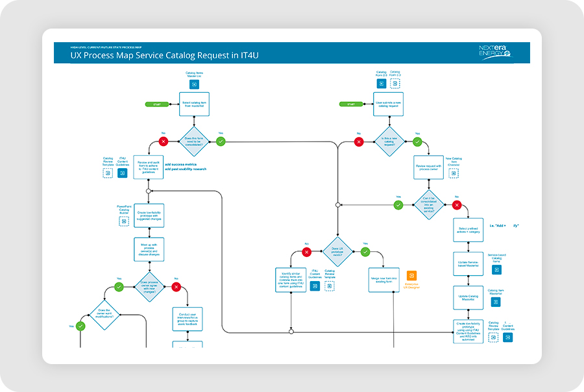Screen dimensions: 584x392
Task: Select the 'User submits a new catalog request' box
Action: tap(389, 104)
